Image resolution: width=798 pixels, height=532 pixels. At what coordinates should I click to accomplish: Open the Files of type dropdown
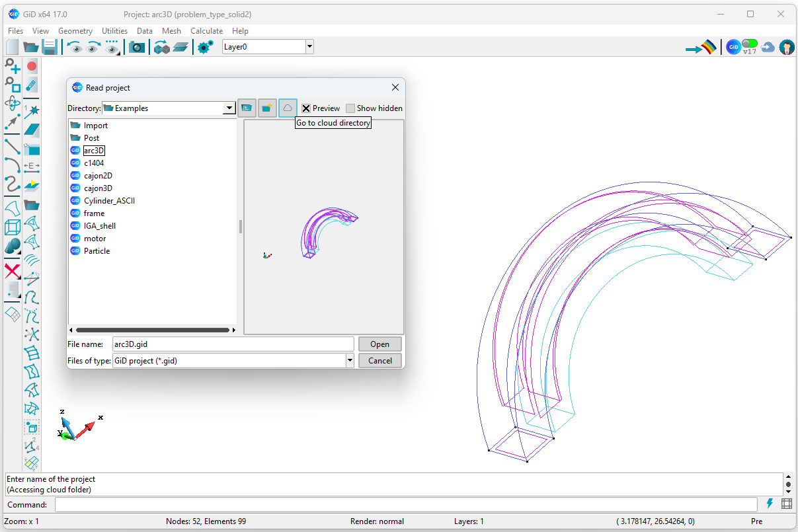350,360
